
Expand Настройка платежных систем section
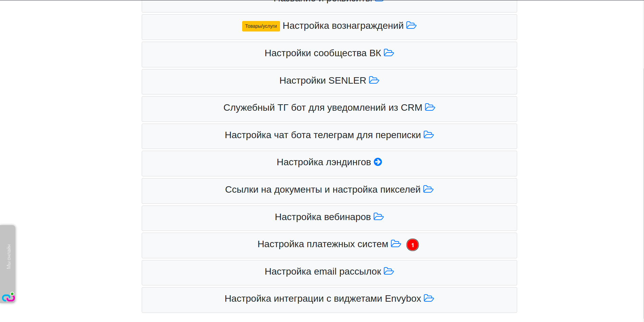tap(323, 244)
